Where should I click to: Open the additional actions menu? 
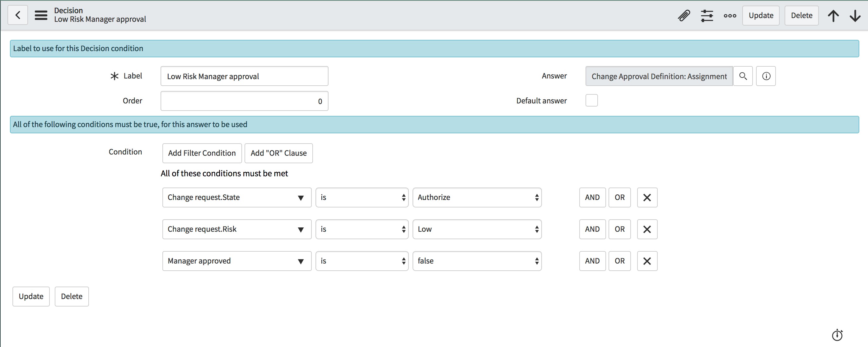[730, 15]
